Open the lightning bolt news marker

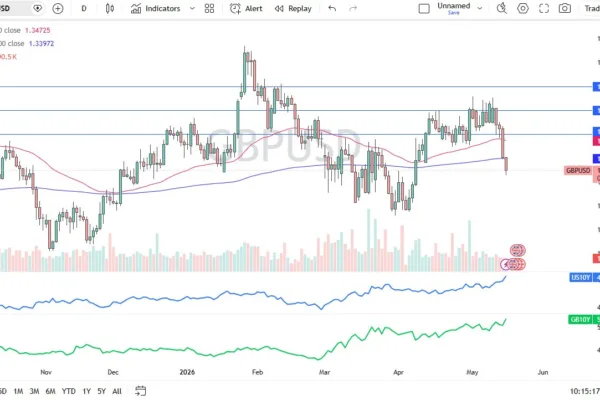coord(506,264)
